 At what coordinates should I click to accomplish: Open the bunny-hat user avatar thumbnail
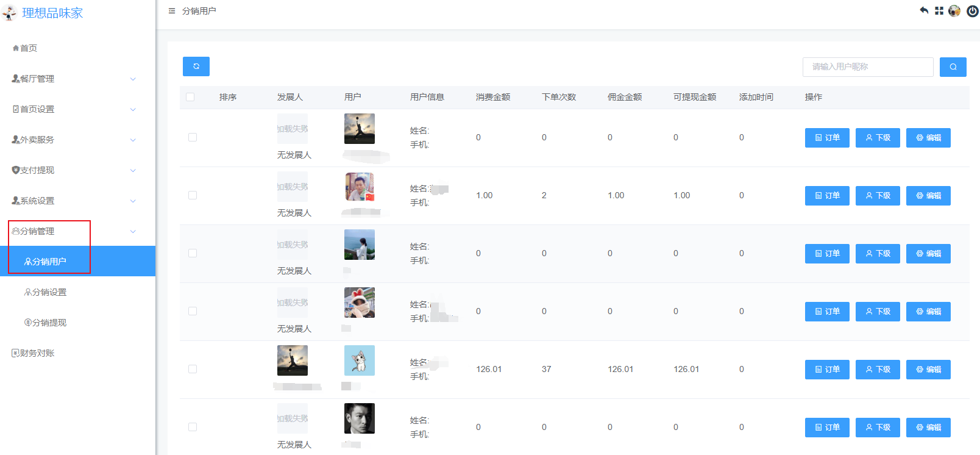coord(360,303)
